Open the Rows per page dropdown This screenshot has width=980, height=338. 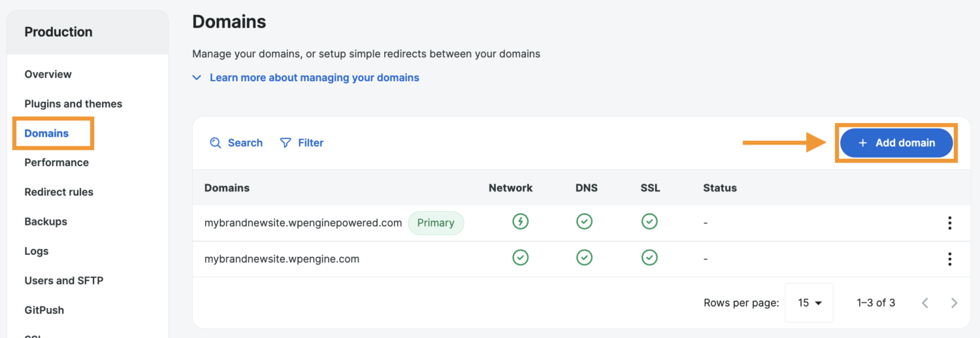point(809,303)
